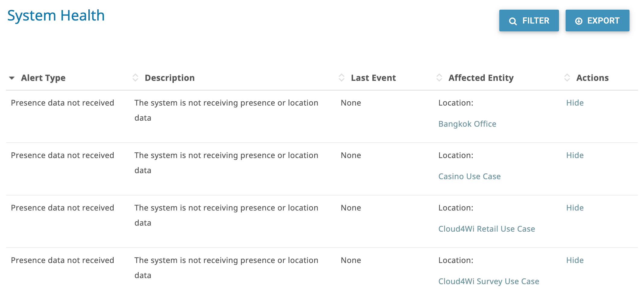Click sort arrows icon next to Description
The height and width of the screenshot is (298, 644).
pos(135,78)
